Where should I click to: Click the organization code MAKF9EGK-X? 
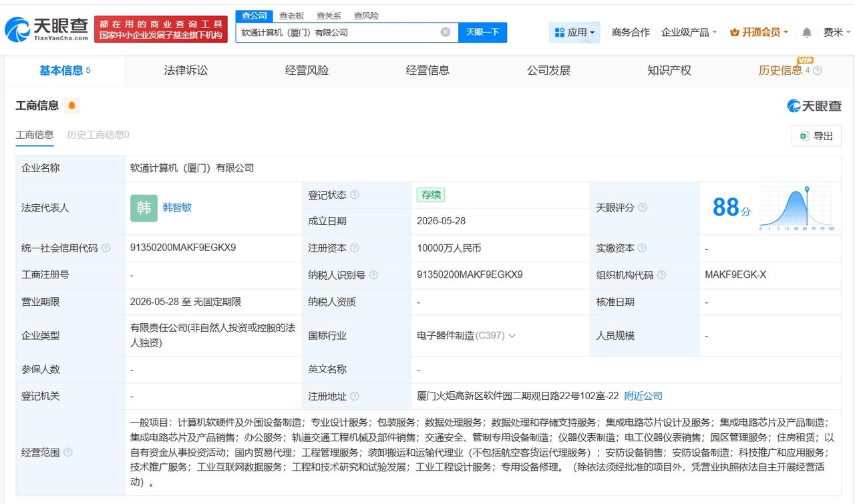point(735,275)
